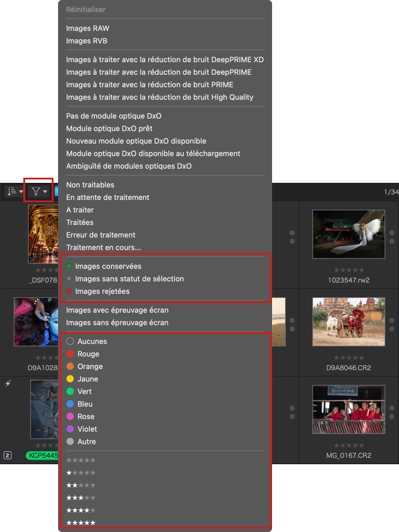Filter by Rose color label
399x532 pixels.
[x=80, y=416]
